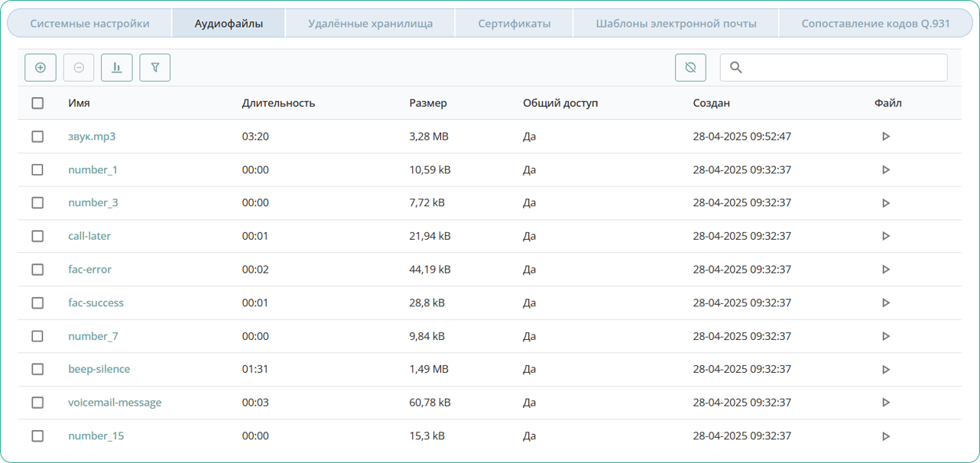
Task: Play the beep-silence audio file
Action: (x=886, y=369)
